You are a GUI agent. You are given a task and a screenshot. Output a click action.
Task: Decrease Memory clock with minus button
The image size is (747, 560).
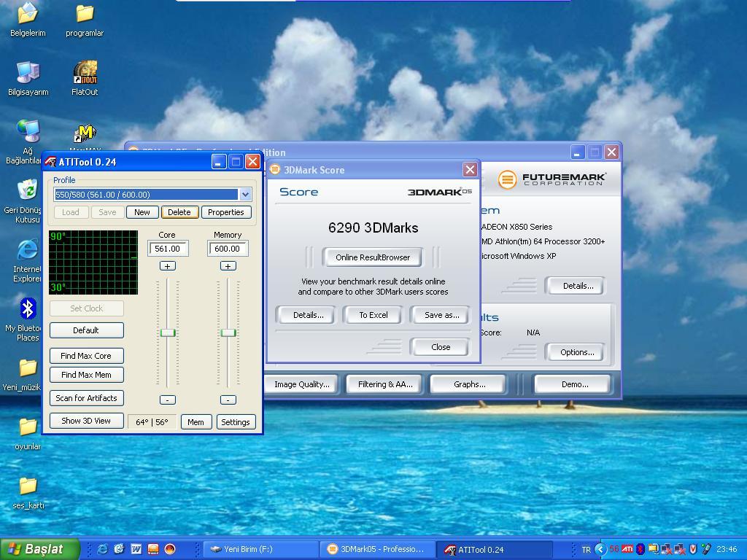pyautogui.click(x=228, y=400)
